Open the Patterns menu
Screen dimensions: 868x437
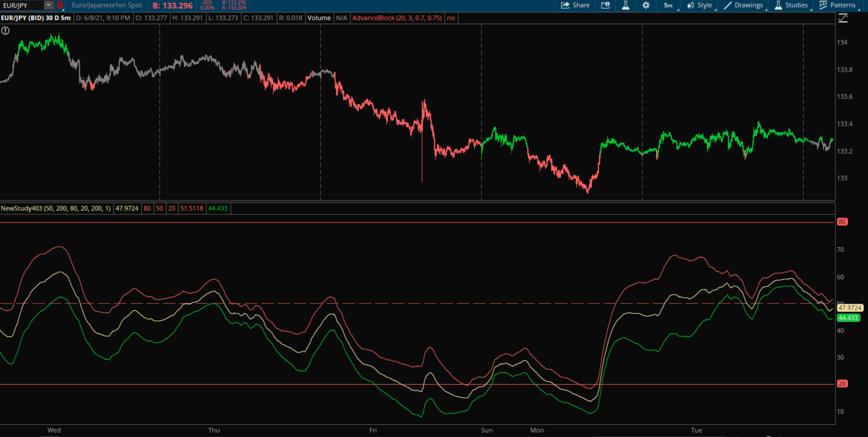[x=838, y=5]
